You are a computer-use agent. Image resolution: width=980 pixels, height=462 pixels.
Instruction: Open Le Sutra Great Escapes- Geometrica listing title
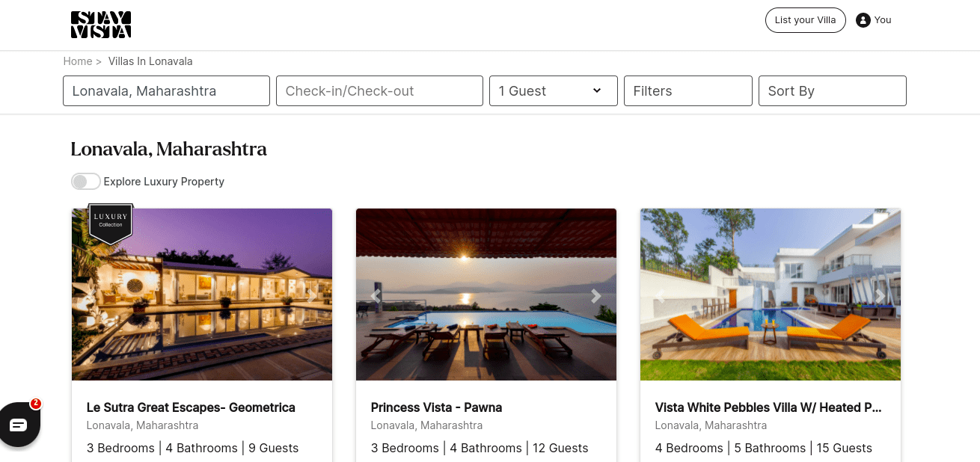[x=191, y=407]
